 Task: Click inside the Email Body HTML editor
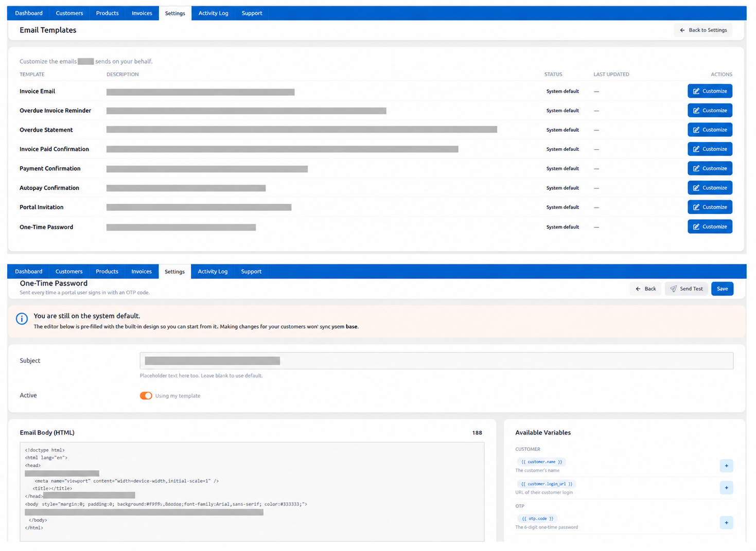click(x=252, y=491)
